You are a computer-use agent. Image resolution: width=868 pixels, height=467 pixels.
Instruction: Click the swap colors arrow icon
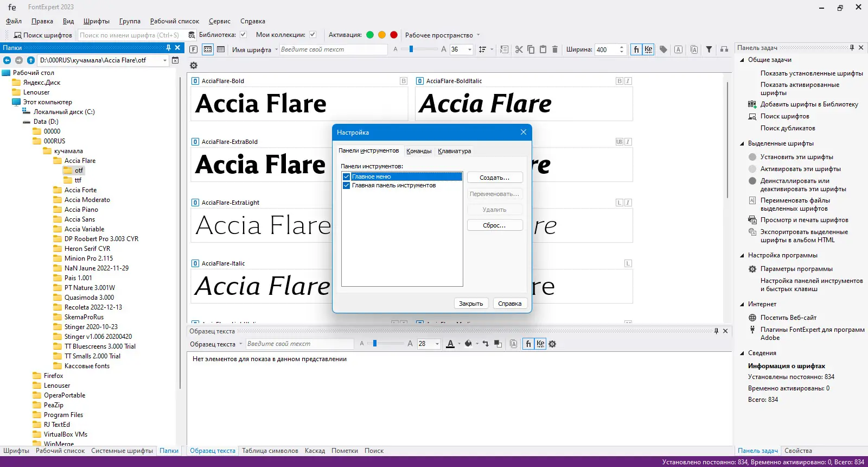click(486, 344)
